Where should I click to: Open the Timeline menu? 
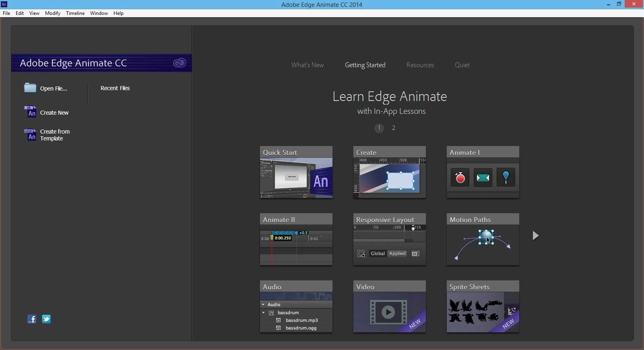tap(75, 13)
